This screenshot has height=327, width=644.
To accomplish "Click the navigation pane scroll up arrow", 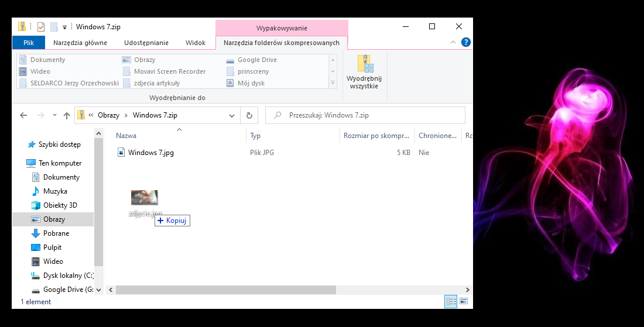I will [x=98, y=134].
